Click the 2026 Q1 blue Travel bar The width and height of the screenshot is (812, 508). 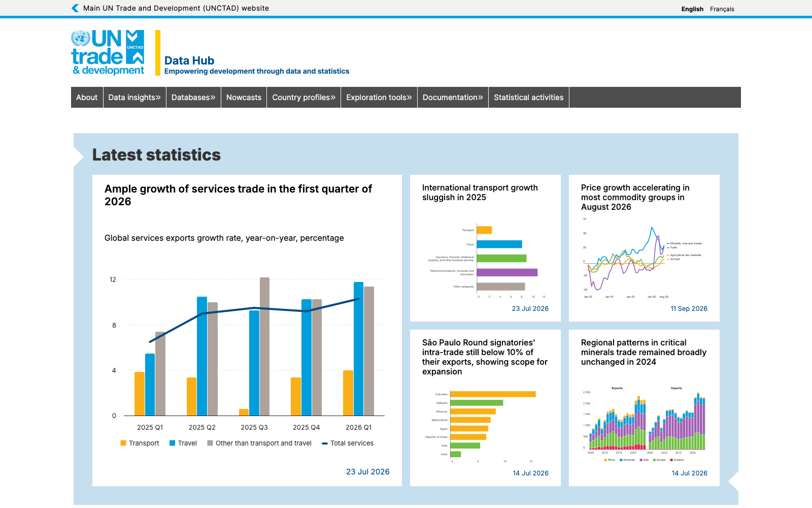[358, 348]
